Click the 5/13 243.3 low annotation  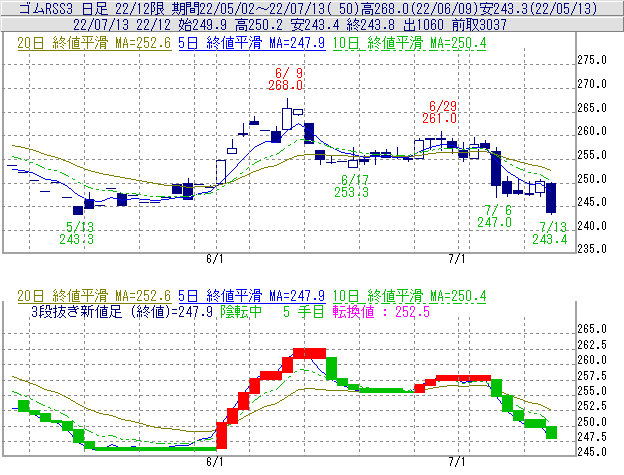pos(76,233)
